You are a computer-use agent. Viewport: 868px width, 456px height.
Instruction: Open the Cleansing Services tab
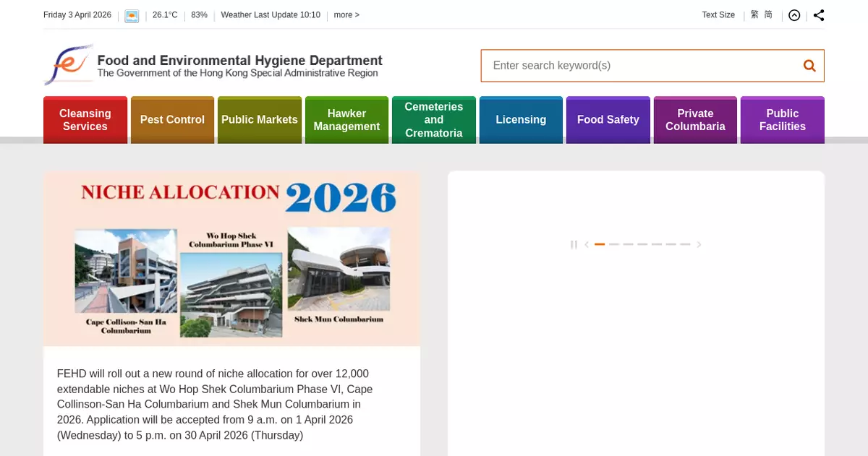[x=85, y=120]
